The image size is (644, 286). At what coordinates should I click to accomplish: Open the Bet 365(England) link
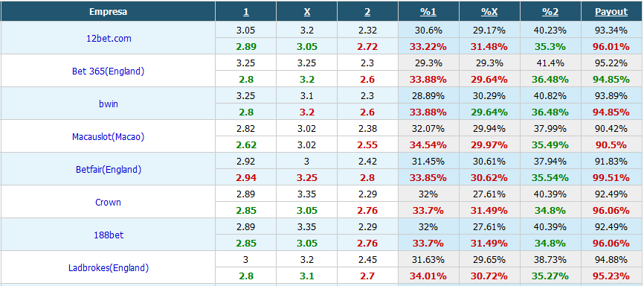tap(108, 71)
